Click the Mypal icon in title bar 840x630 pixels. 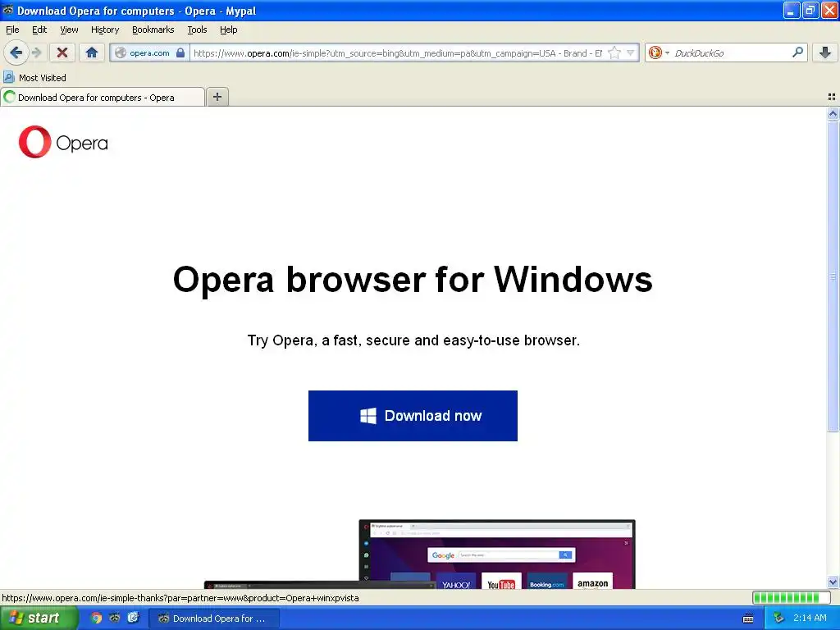(8, 10)
